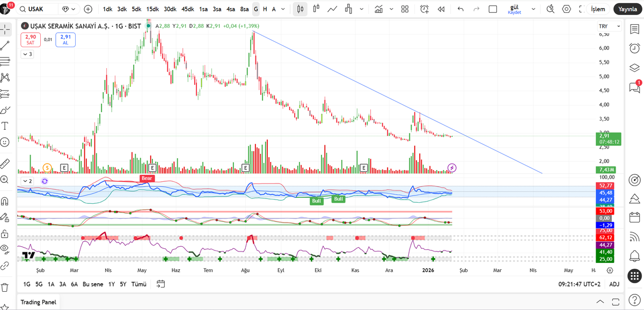Viewport: 644px width, 310px height.
Task: Open help center question mark icon
Action: (635, 299)
